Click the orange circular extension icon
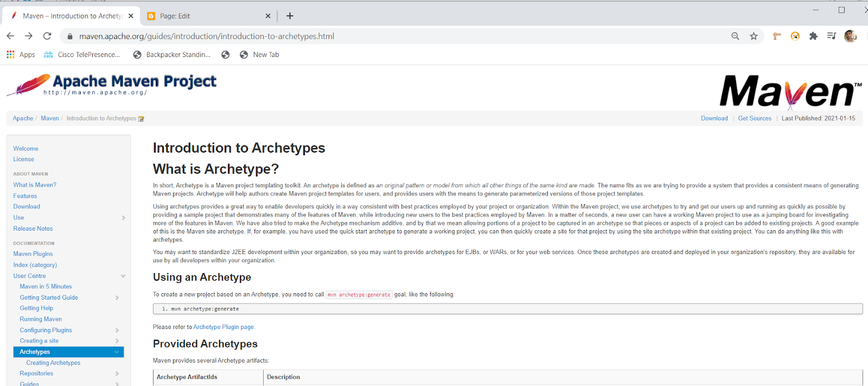 click(x=795, y=36)
